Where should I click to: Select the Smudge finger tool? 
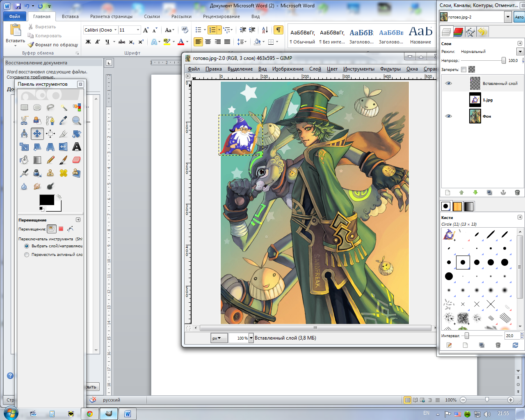coord(37,186)
